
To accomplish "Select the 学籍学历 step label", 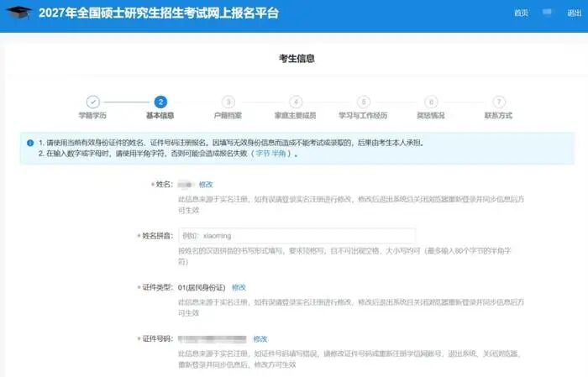I will point(92,115).
